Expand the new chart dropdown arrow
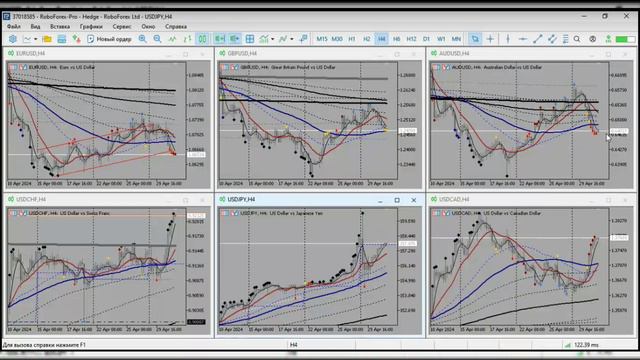 pyautogui.click(x=36, y=39)
